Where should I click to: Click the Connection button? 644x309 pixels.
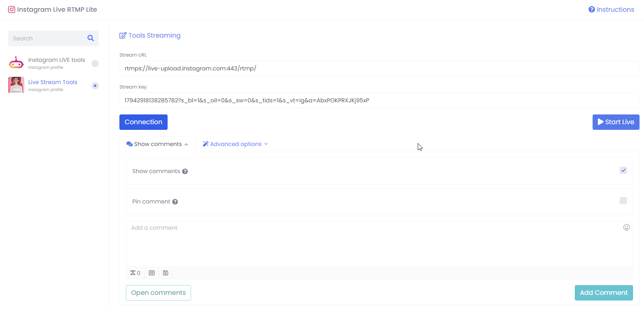coord(143,122)
